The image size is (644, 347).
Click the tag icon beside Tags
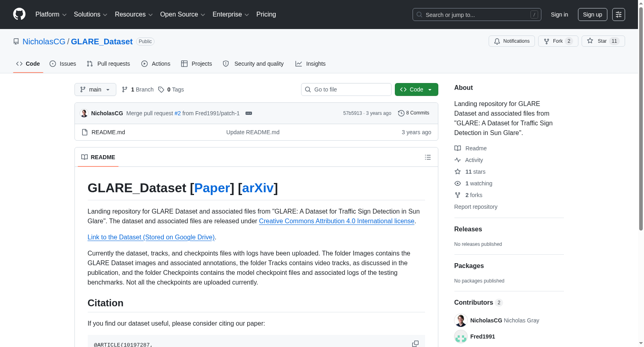161,89
